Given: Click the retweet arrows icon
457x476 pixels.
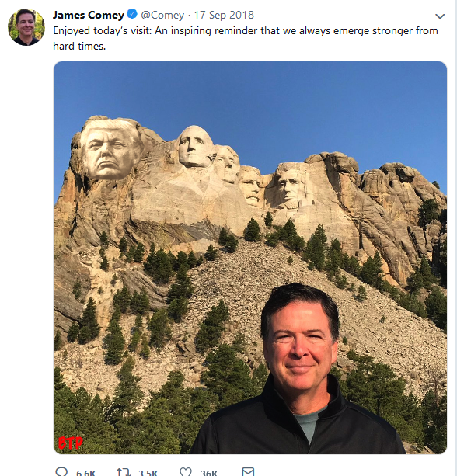Looking at the screenshot, I should (x=123, y=472).
